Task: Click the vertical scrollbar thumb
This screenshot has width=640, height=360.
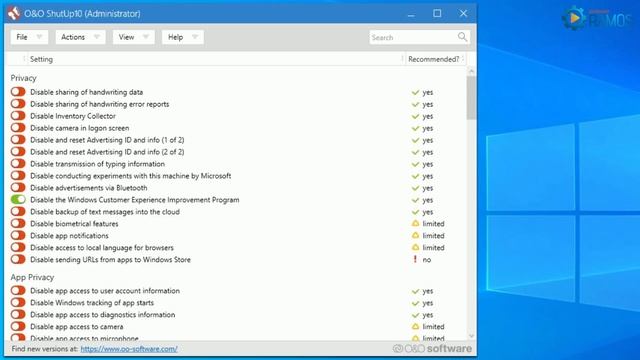Action: click(x=471, y=98)
